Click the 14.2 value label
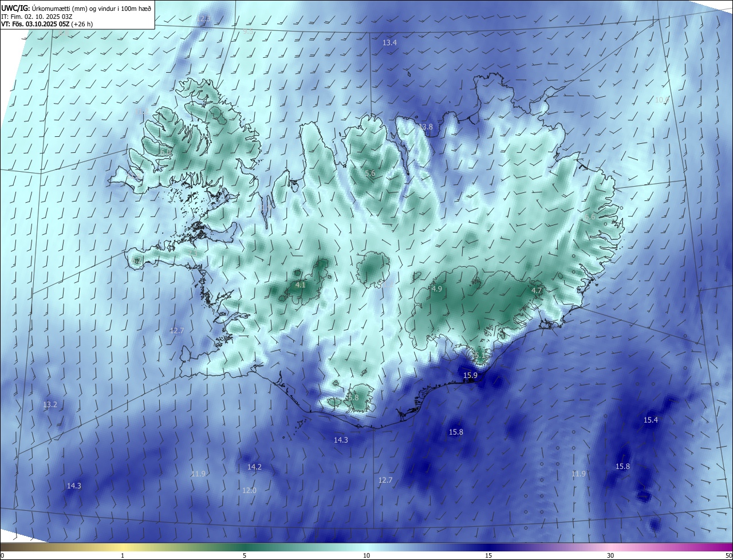Image resolution: width=733 pixels, height=560 pixels. coord(254,467)
